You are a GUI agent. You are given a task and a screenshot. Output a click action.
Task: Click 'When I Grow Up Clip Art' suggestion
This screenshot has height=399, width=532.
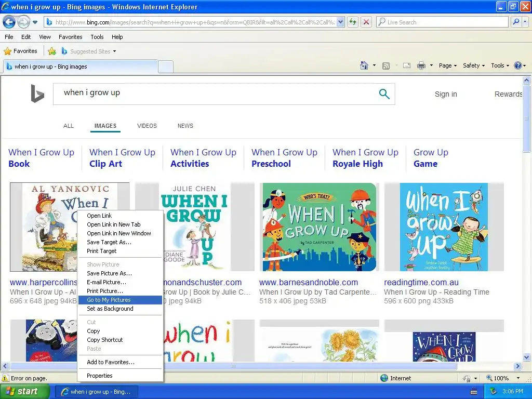[122, 158]
